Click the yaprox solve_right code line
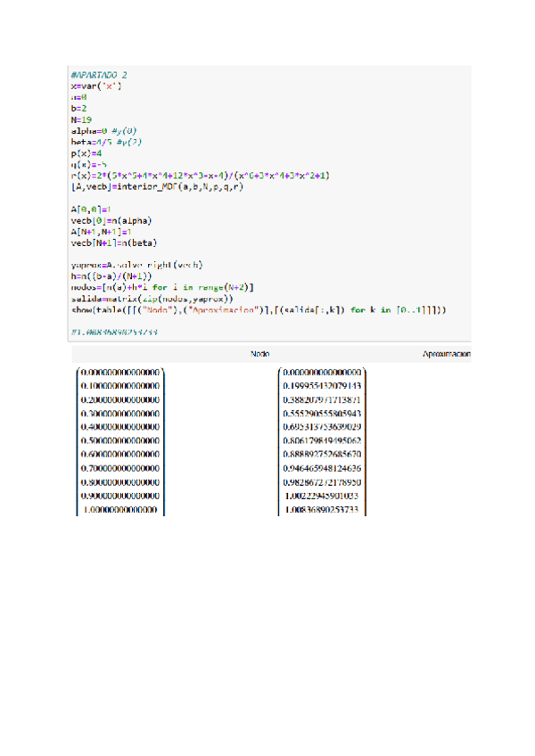The image size is (535, 756). click(x=136, y=265)
